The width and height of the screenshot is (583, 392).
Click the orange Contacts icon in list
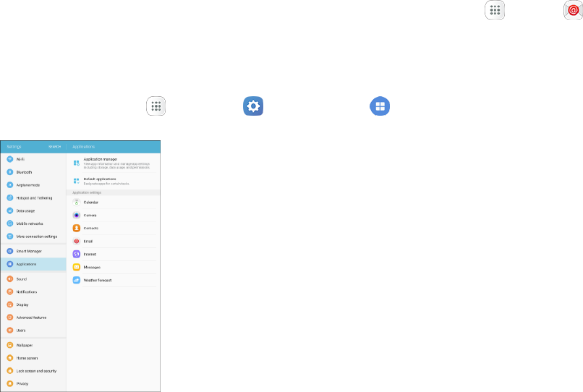click(76, 228)
